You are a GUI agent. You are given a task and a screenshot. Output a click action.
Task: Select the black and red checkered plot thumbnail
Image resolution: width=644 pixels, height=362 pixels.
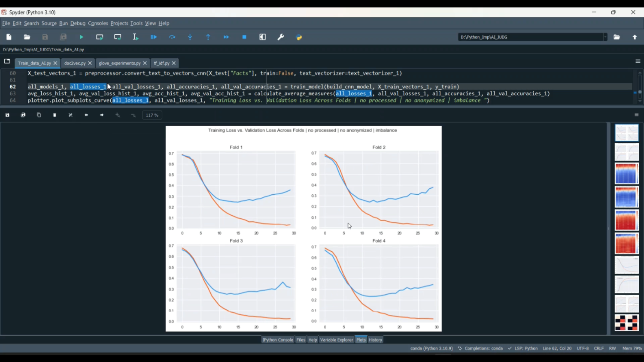pyautogui.click(x=626, y=323)
